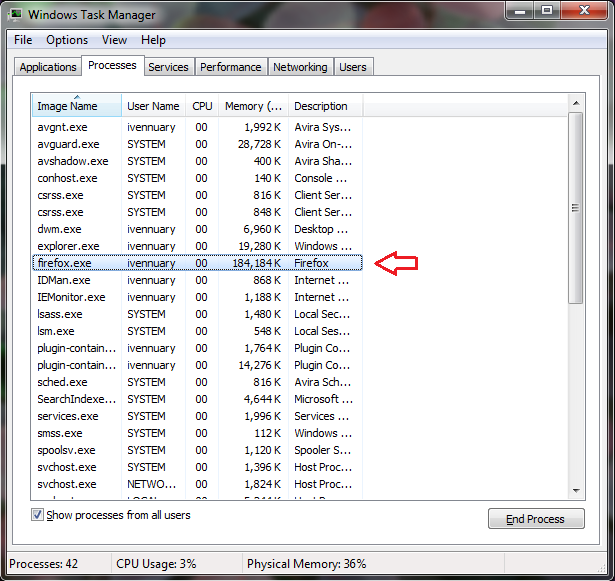Screen dimensions: 615x581
Task: Select plugin-container with 1,764 K memory
Action: 197,348
